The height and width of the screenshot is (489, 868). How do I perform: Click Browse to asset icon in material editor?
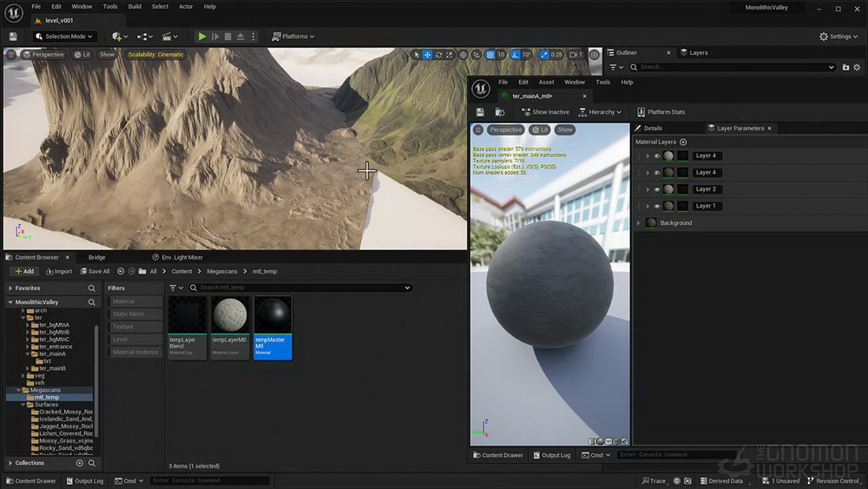(x=500, y=112)
